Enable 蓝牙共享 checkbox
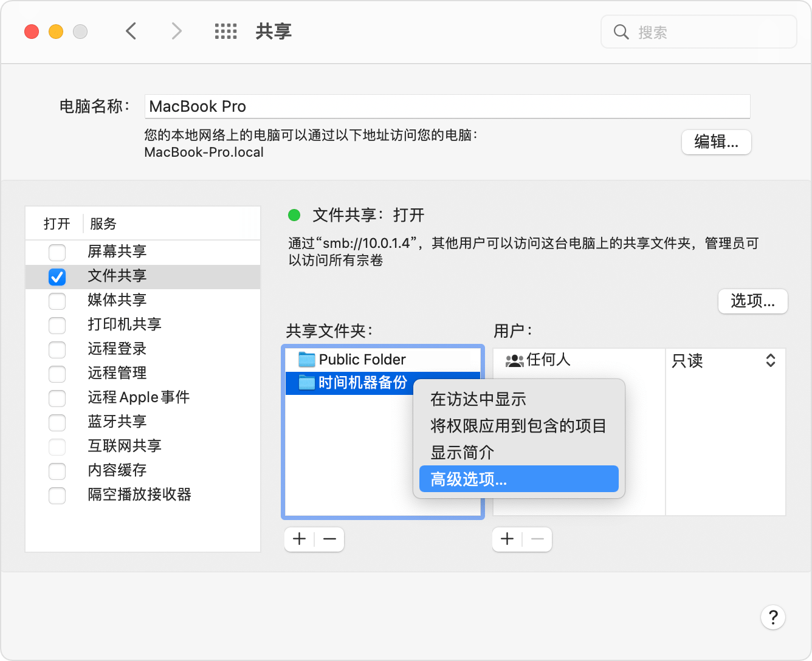812x661 pixels. coord(57,422)
